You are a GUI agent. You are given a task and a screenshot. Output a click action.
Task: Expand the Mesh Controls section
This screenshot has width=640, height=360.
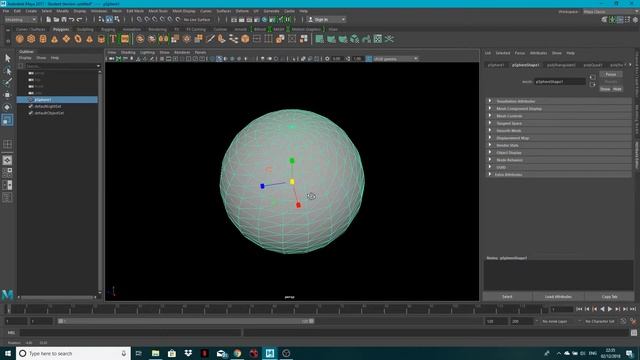coord(559,116)
